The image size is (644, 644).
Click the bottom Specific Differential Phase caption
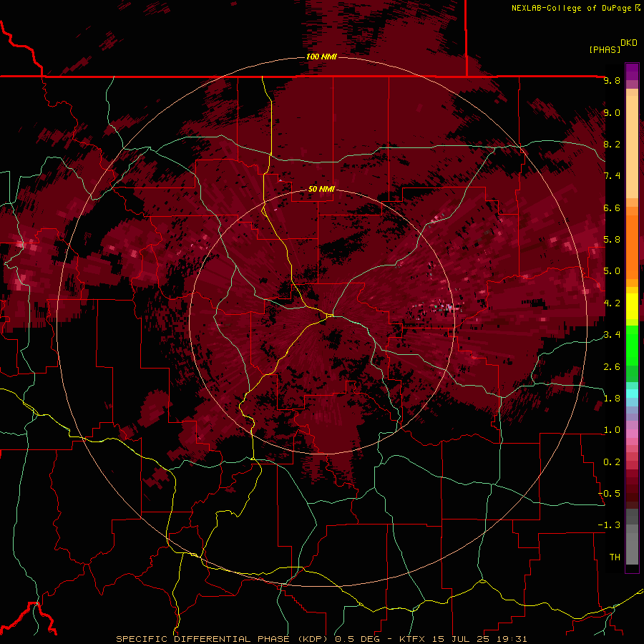(321, 639)
